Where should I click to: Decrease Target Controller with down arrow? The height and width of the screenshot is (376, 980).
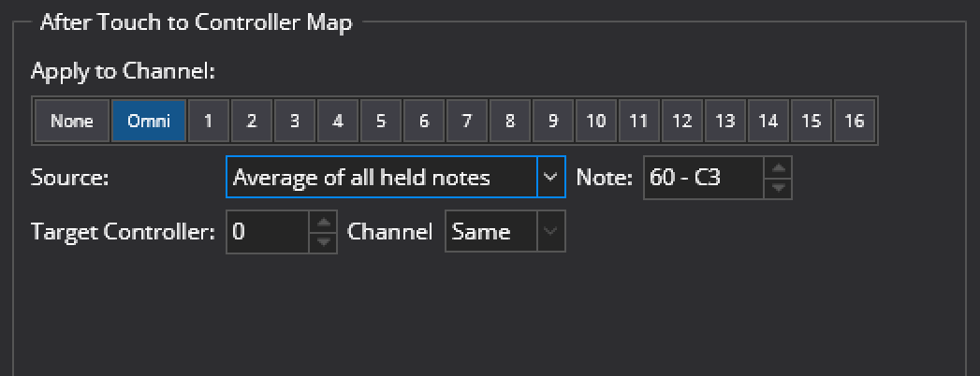point(322,240)
